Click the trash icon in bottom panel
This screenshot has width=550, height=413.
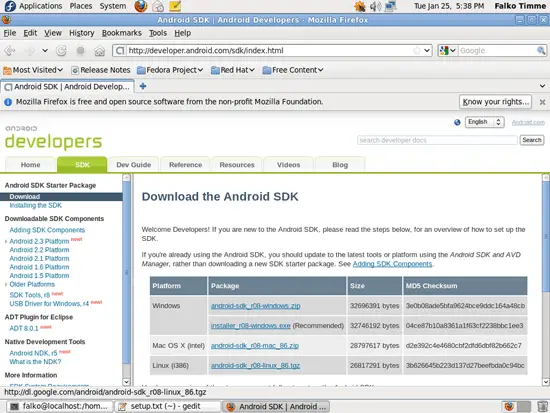542,406
